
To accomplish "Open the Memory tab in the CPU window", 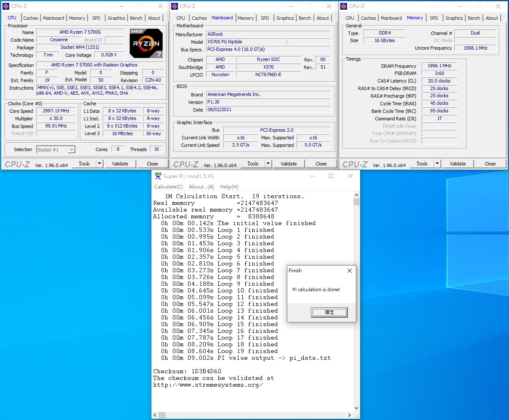I will (77, 18).
